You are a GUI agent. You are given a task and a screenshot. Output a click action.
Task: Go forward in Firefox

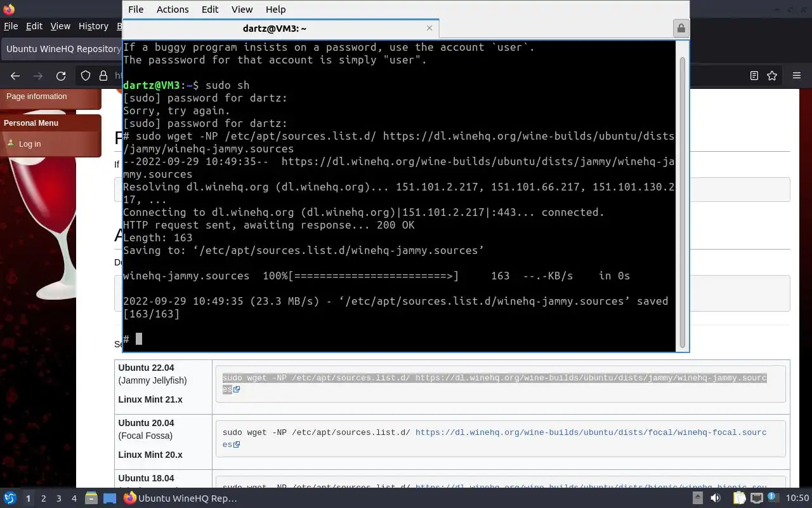tap(38, 76)
